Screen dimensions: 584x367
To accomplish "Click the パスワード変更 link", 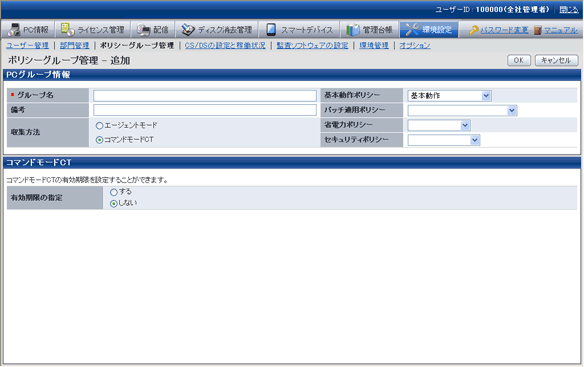I will click(x=504, y=30).
